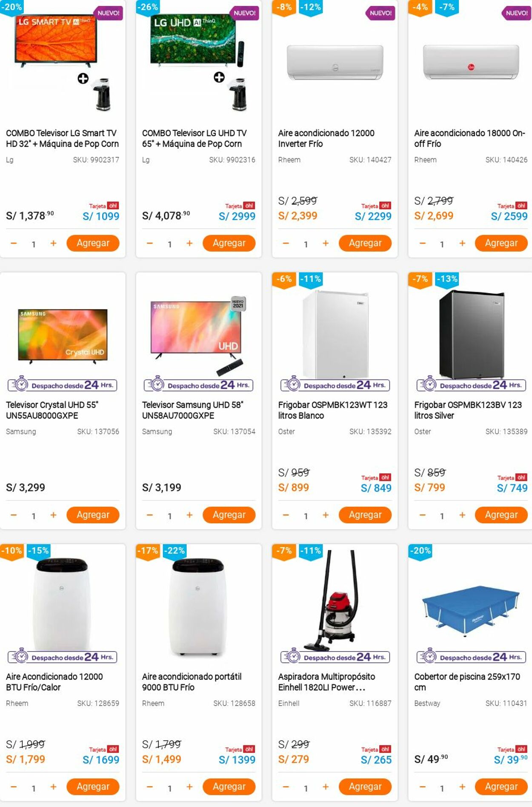Click the stopwatch icon on the Frigobar Blanco card
Screen dimensions: 532x807
(x=293, y=385)
